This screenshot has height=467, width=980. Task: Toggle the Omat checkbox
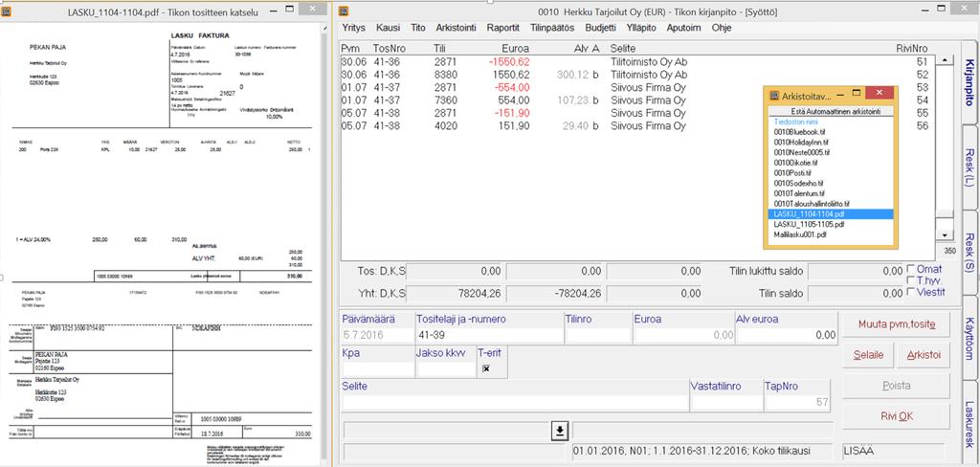pos(911,269)
